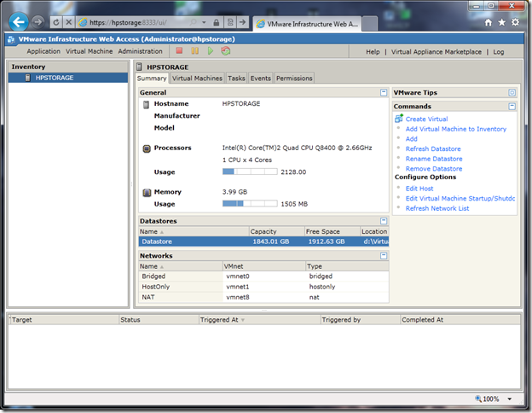
Task: Click Edit Virtual Machine Startup/Shutdown option
Action: [x=460, y=198]
